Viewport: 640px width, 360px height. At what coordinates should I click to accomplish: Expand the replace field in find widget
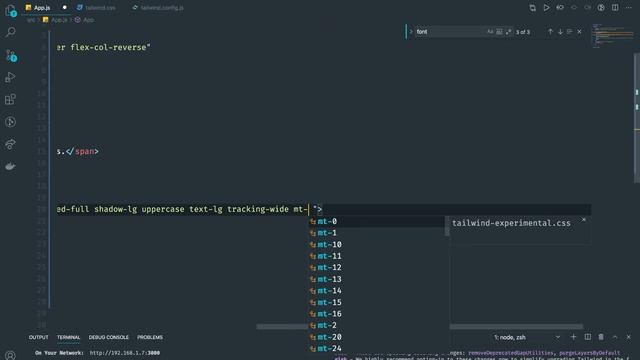[x=411, y=32]
